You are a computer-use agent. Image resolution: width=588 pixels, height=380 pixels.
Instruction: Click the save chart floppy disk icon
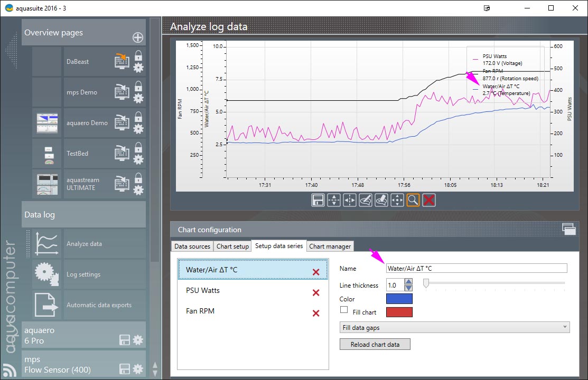pyautogui.click(x=318, y=201)
